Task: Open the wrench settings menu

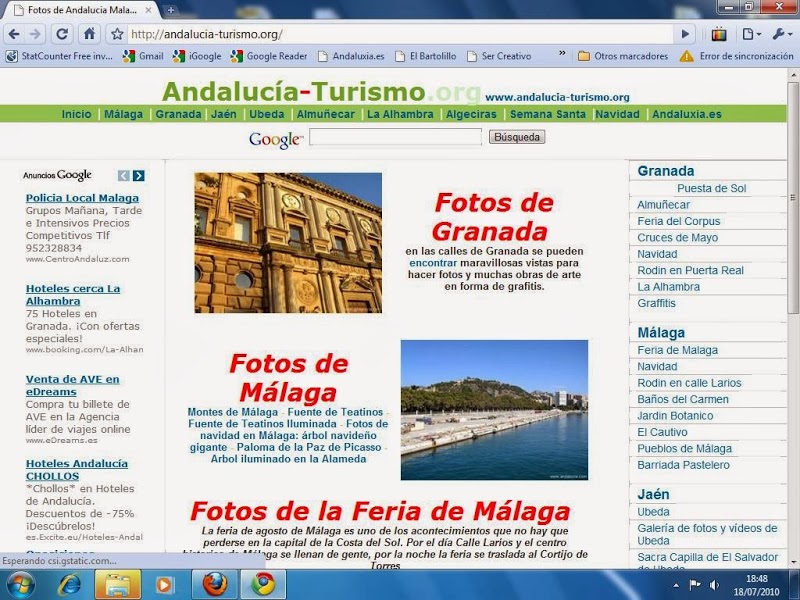Action: (x=782, y=34)
